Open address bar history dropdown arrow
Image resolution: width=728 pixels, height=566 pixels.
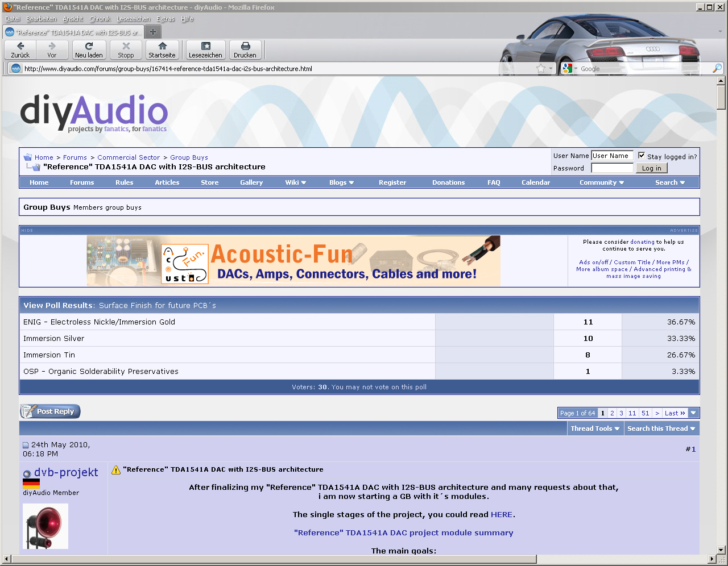pyautogui.click(x=551, y=68)
